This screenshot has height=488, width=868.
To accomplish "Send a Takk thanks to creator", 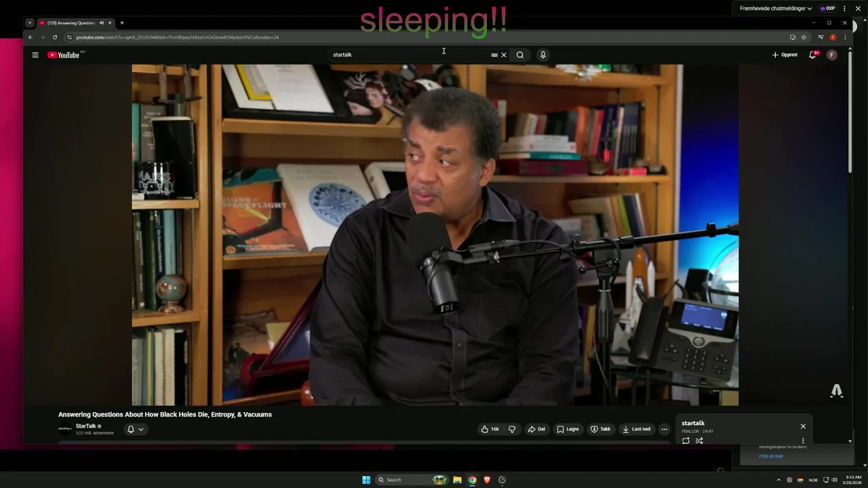I will (x=600, y=429).
